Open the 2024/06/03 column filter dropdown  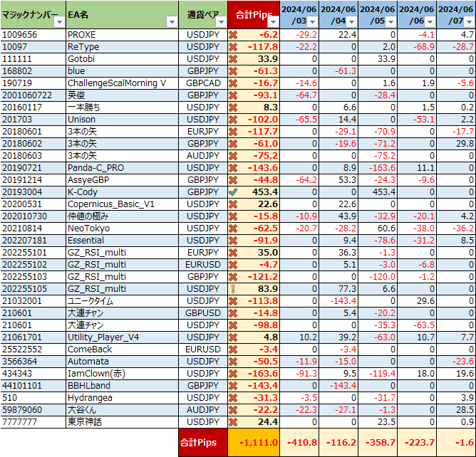(312, 22)
